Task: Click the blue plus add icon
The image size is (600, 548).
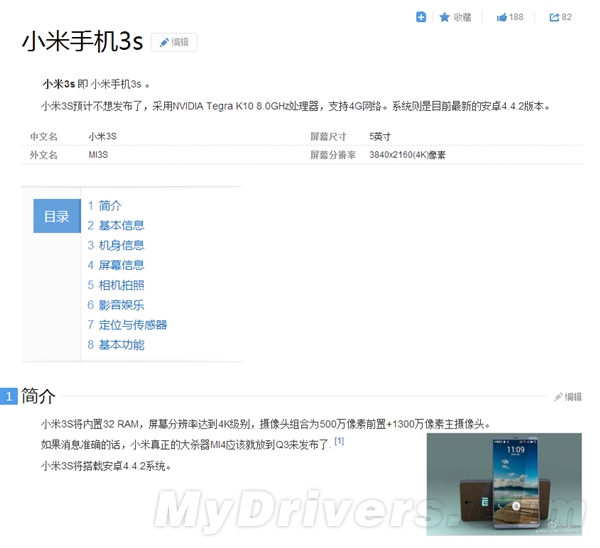Action: tap(421, 17)
